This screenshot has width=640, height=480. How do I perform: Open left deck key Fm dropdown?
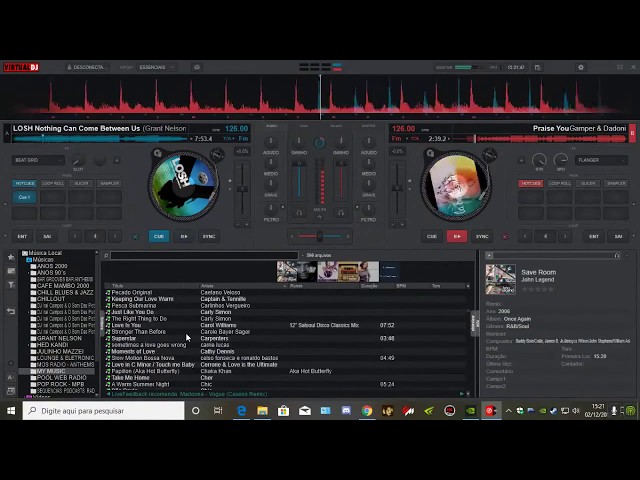click(x=244, y=139)
